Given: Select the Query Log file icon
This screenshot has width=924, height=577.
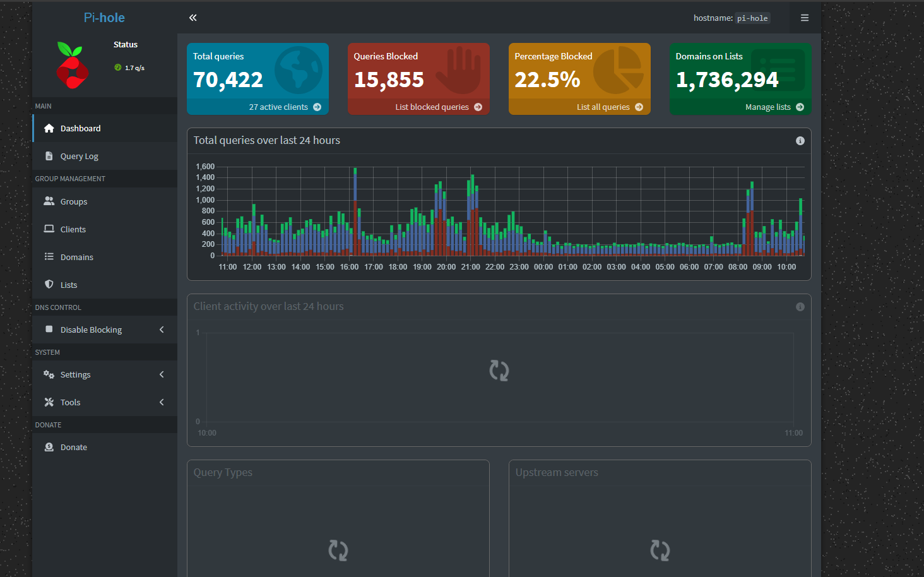Looking at the screenshot, I should click(x=49, y=155).
